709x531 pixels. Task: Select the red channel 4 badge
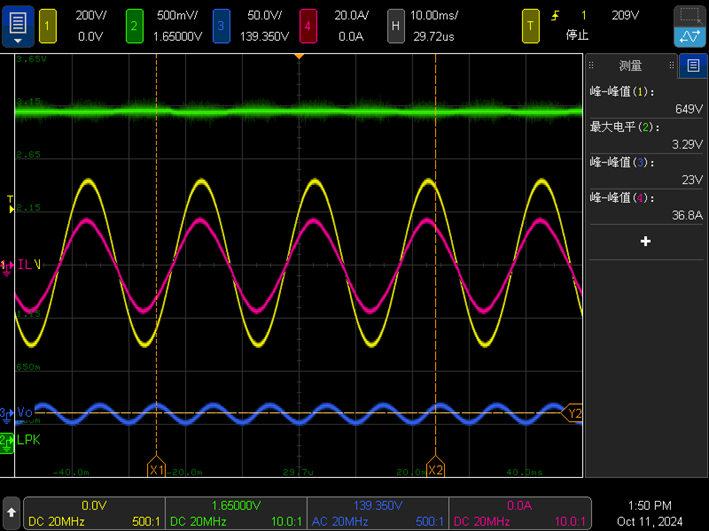coord(308,25)
